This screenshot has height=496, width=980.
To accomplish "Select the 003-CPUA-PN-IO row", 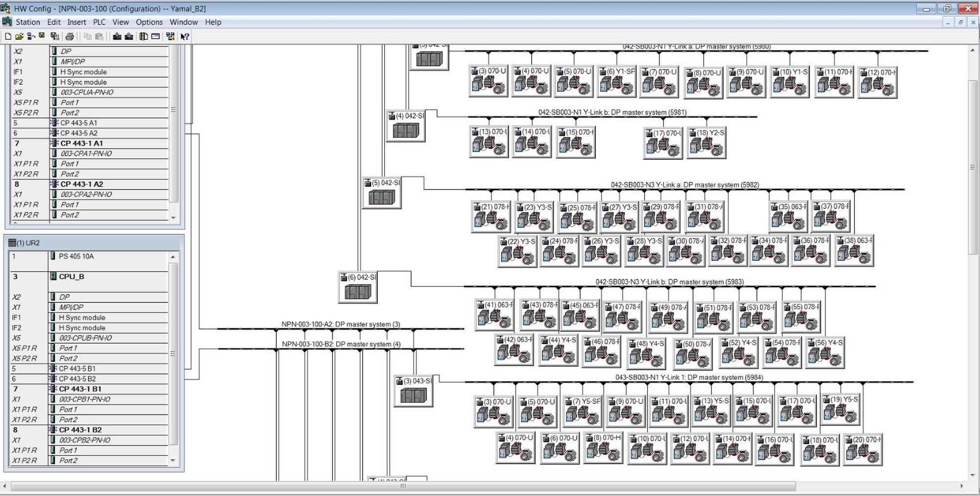I will pos(90,92).
